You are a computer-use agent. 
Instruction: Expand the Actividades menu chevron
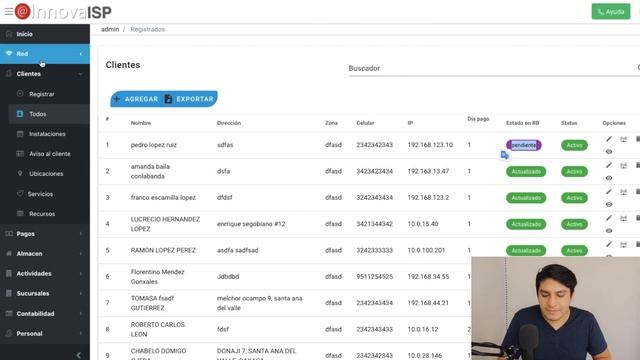tap(81, 273)
